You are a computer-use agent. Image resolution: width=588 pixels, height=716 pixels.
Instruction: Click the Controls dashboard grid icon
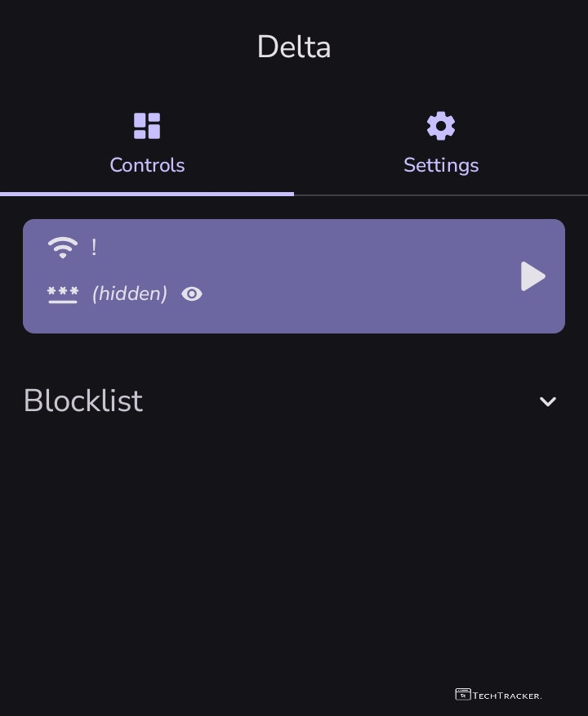tap(147, 126)
